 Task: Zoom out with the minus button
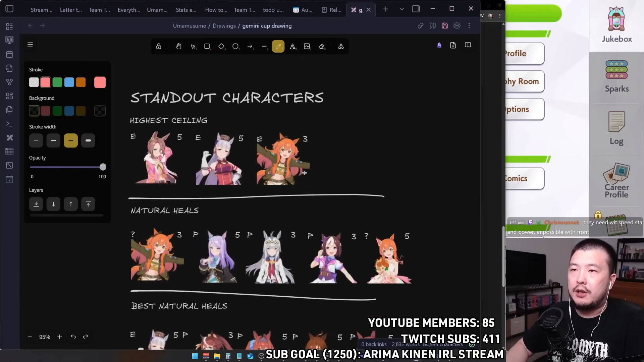point(30,337)
